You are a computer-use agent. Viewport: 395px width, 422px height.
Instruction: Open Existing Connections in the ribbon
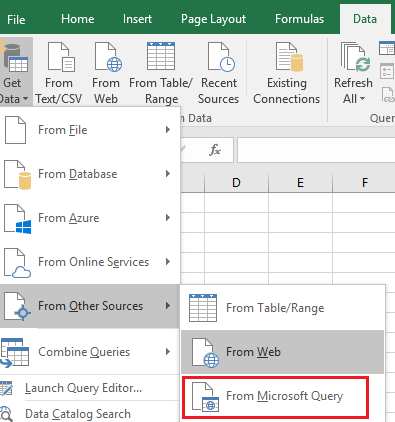tap(287, 72)
